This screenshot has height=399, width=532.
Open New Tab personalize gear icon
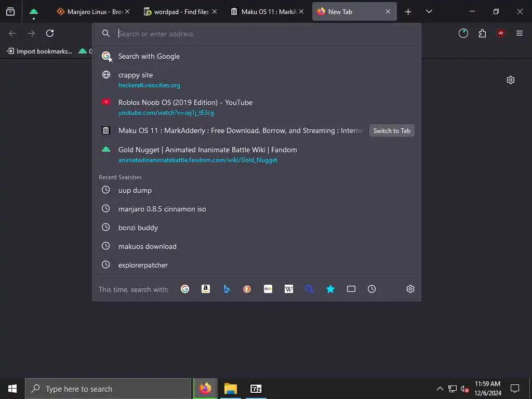[x=511, y=80]
